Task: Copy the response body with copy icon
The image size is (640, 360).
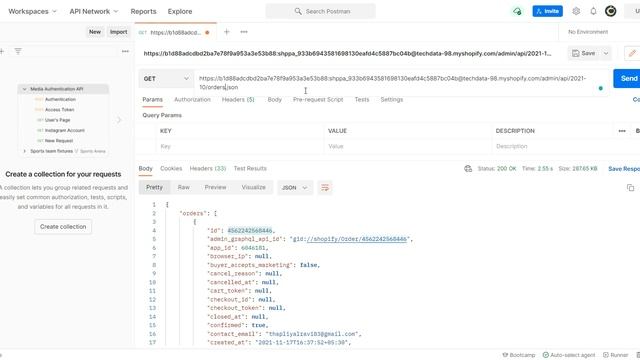Action: click(x=630, y=187)
